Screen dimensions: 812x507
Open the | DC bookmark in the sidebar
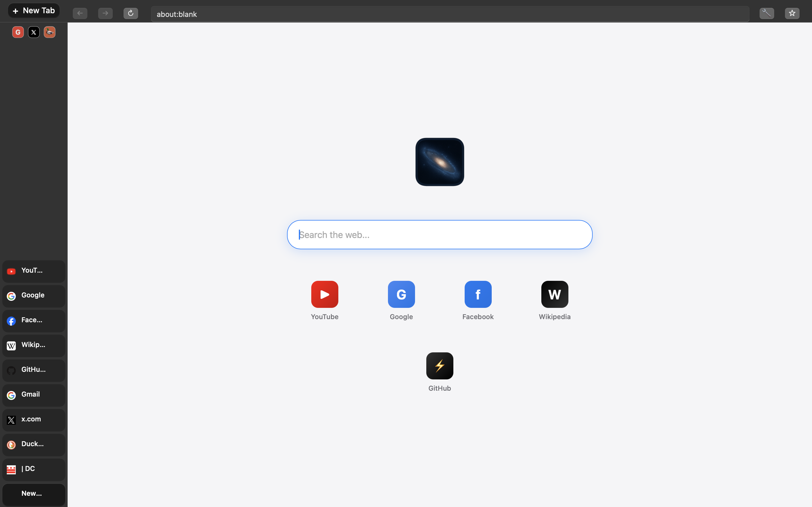(33, 469)
